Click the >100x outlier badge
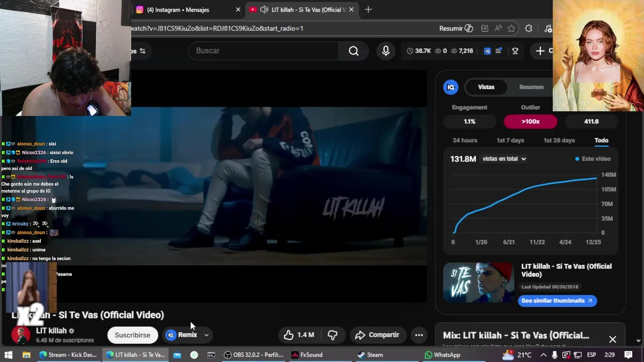This screenshot has width=644, height=362. 530,121
